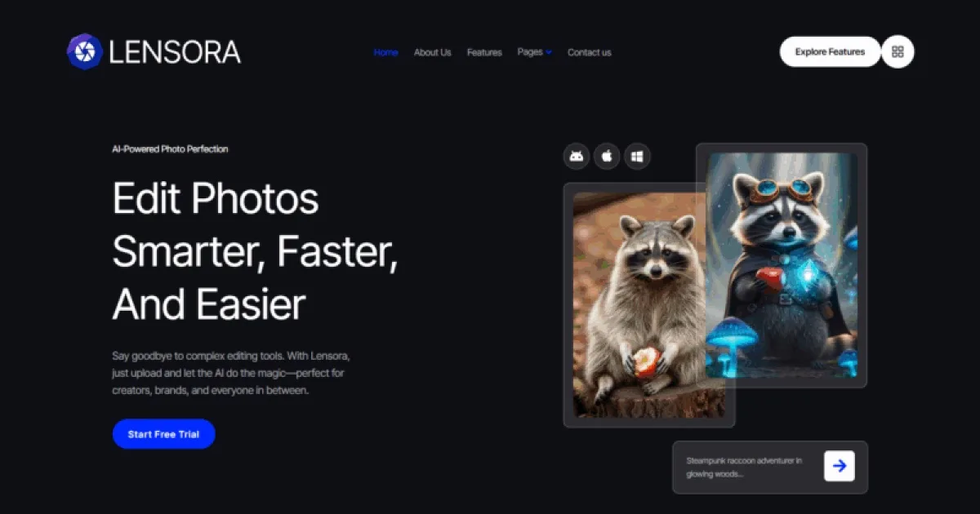The width and height of the screenshot is (980, 514).
Task: Click the LENSORA brand name text
Action: click(x=175, y=52)
